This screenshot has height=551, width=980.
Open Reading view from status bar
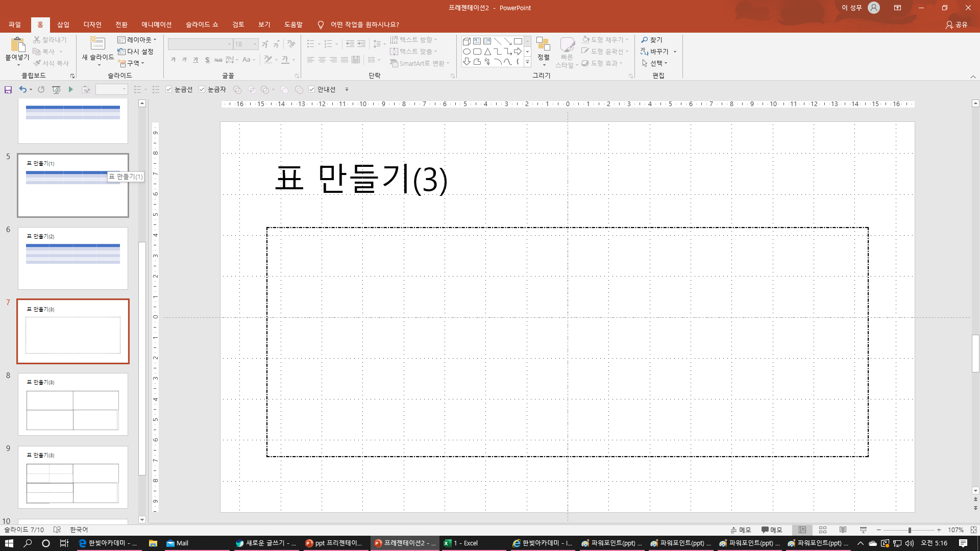843,530
